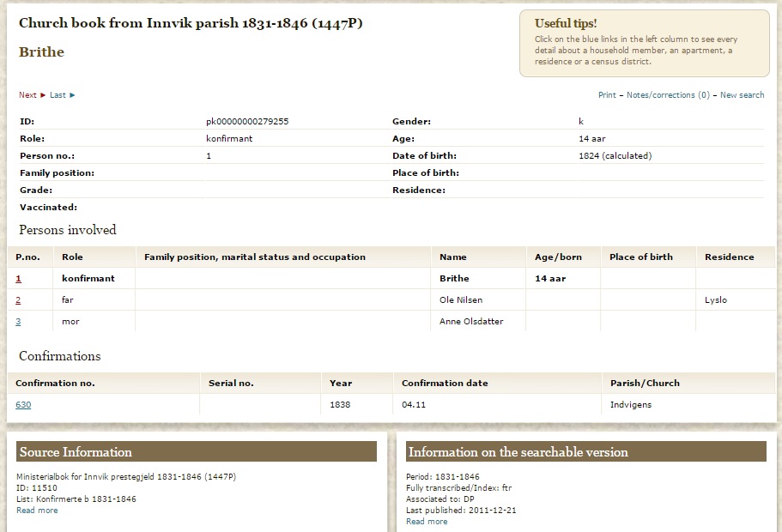
Task: Click the Name column header in Persons involved
Action: tap(453, 257)
